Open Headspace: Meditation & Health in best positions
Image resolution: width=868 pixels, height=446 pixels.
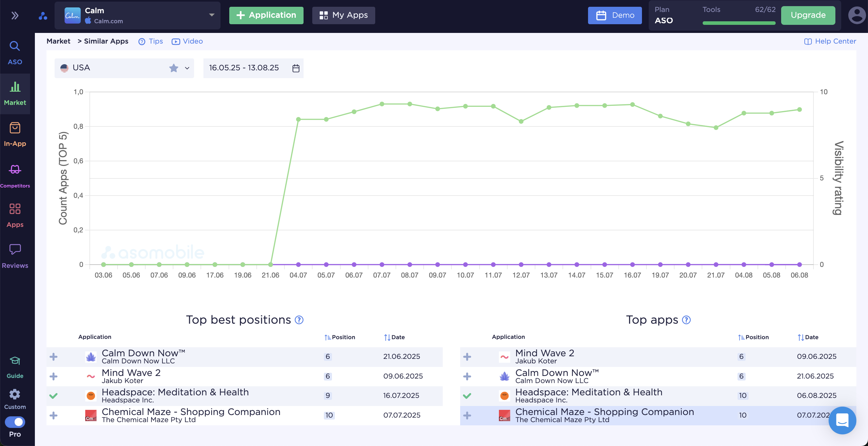175,392
